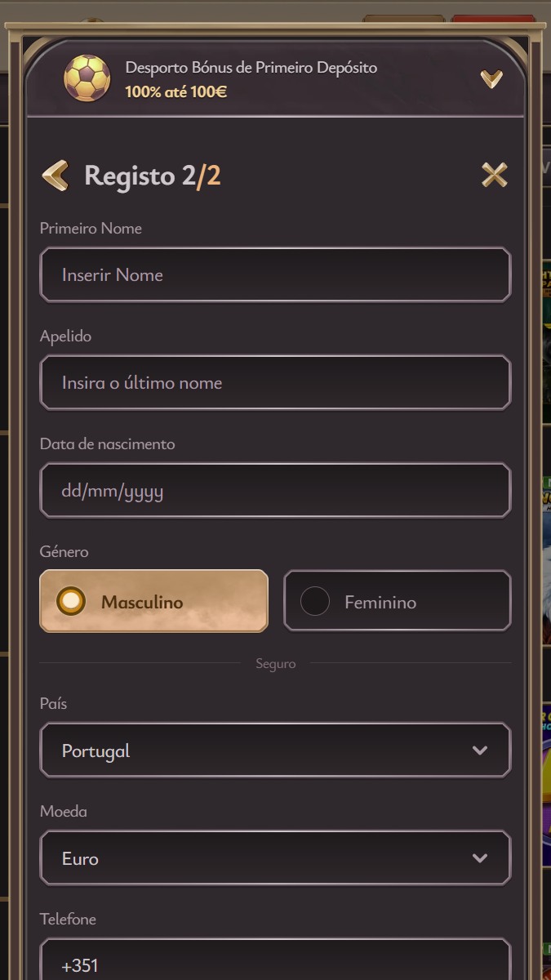551x980 pixels.
Task: Click the bonus title 'Desporto Bónus de Primeiro Depósito'
Action: click(x=251, y=68)
